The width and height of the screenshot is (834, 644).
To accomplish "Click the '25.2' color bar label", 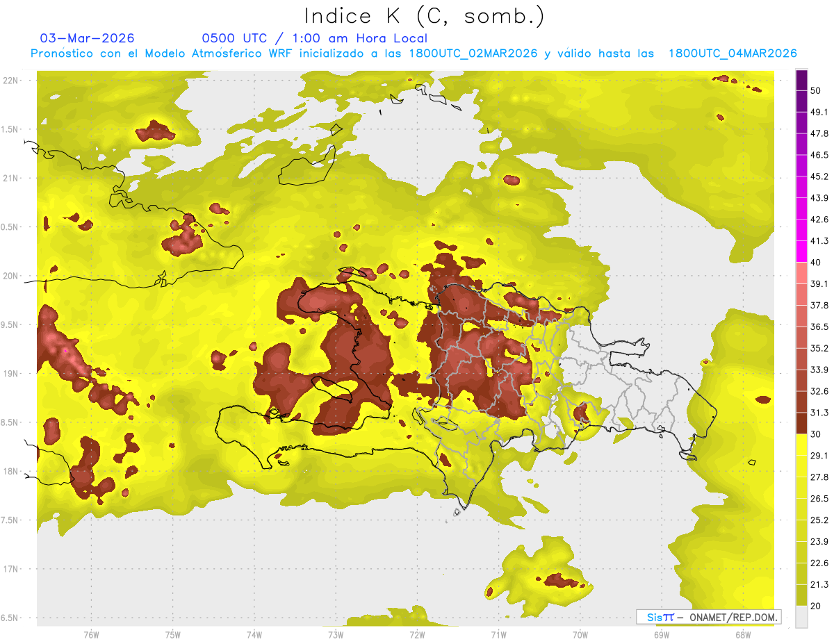I will click(819, 520).
